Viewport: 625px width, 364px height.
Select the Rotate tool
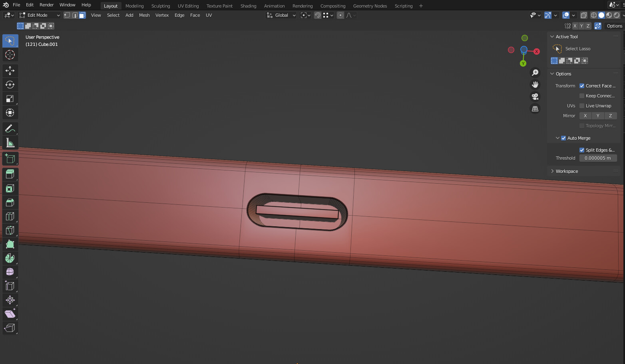pos(10,85)
